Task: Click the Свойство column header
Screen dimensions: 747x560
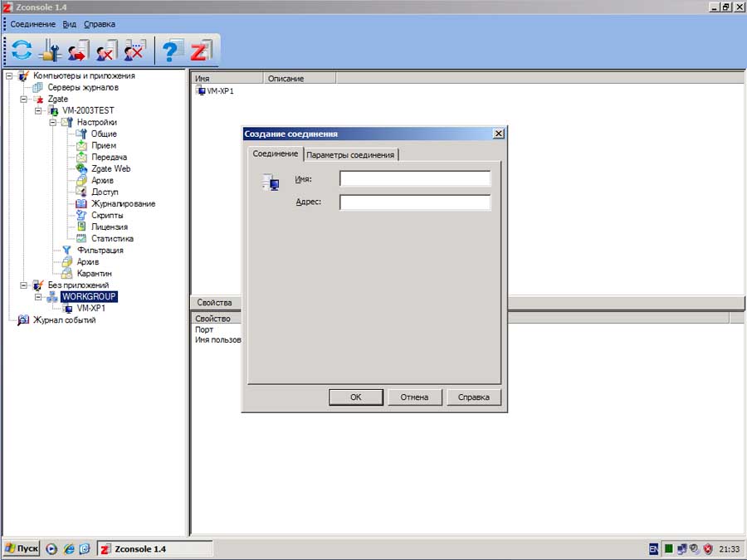Action: [x=217, y=319]
